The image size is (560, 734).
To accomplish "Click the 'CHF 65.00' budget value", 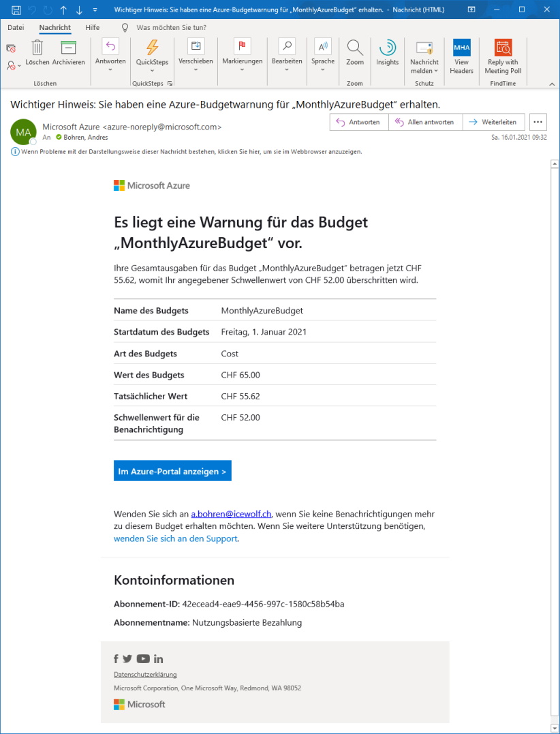I will pyautogui.click(x=240, y=375).
